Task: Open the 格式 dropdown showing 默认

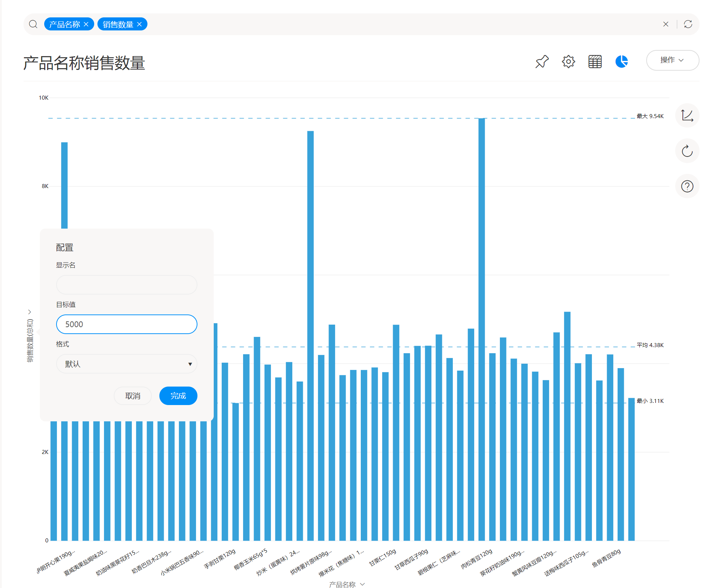Action: (127, 364)
